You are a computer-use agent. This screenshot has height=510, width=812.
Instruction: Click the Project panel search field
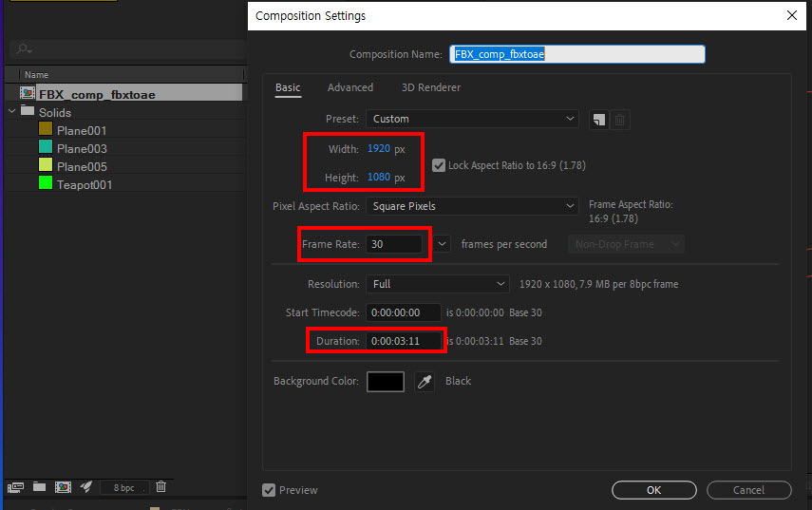point(127,49)
